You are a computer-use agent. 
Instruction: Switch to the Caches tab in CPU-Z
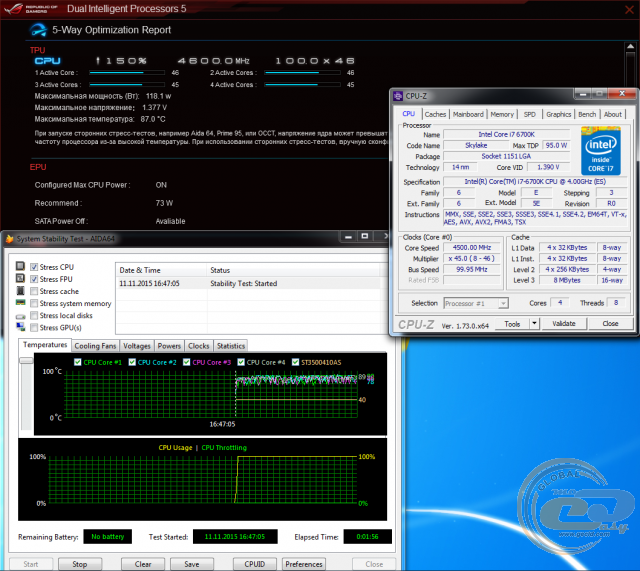(435, 114)
